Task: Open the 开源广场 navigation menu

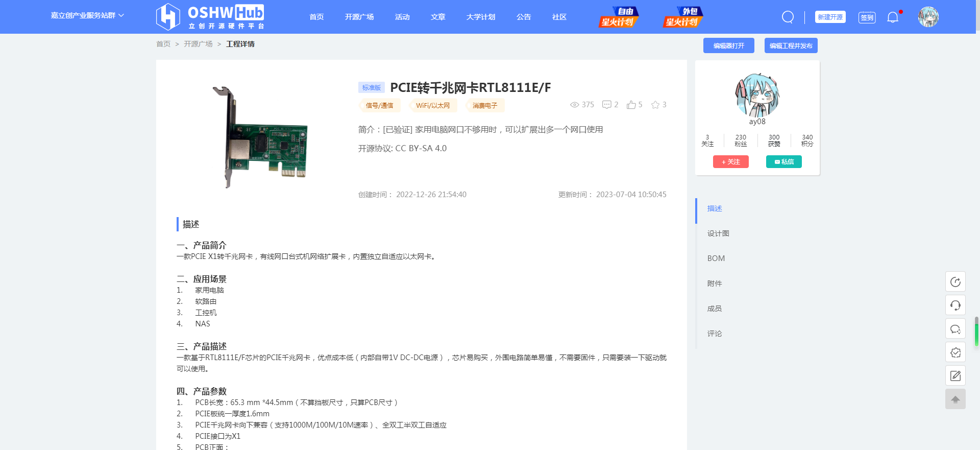Action: pos(359,17)
